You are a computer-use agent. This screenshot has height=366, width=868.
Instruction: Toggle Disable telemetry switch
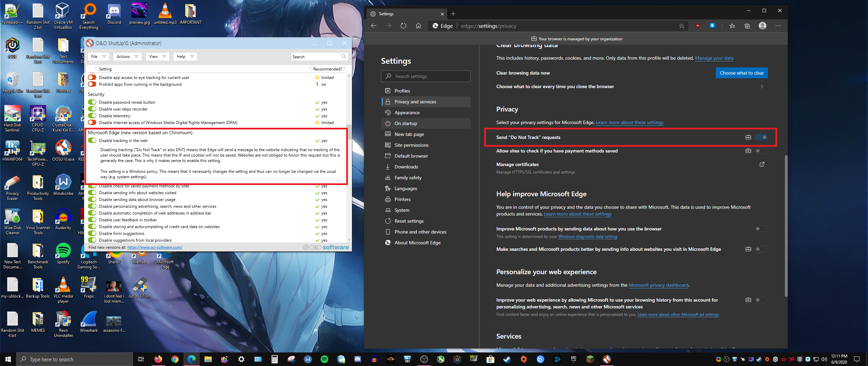pyautogui.click(x=92, y=116)
